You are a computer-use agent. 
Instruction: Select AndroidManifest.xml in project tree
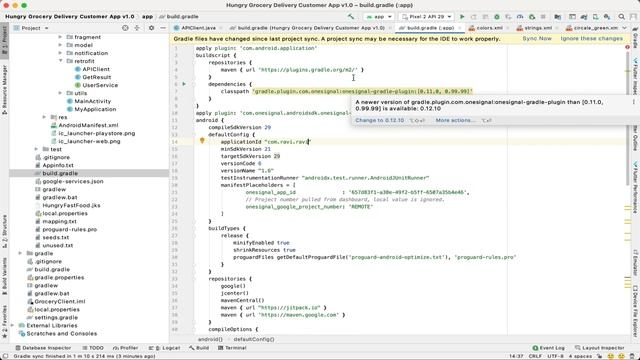[x=88, y=125]
